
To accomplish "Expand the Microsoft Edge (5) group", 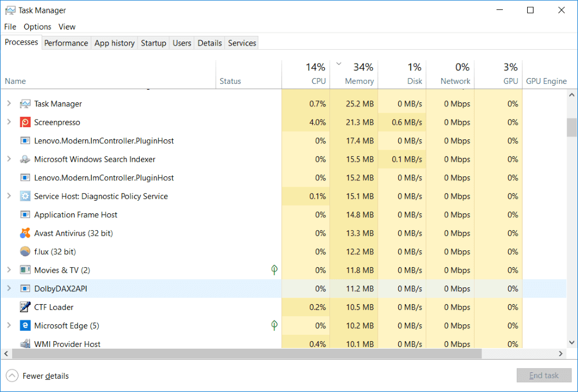I will [9, 325].
